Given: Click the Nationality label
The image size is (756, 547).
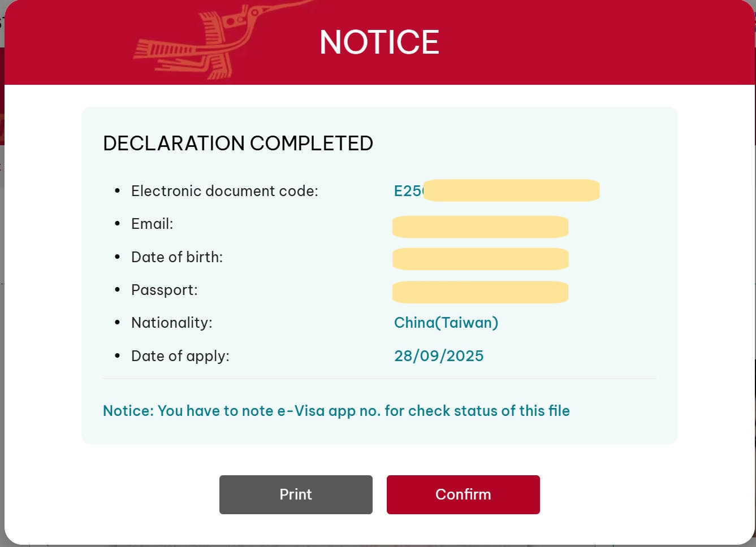Looking at the screenshot, I should pyautogui.click(x=172, y=323).
